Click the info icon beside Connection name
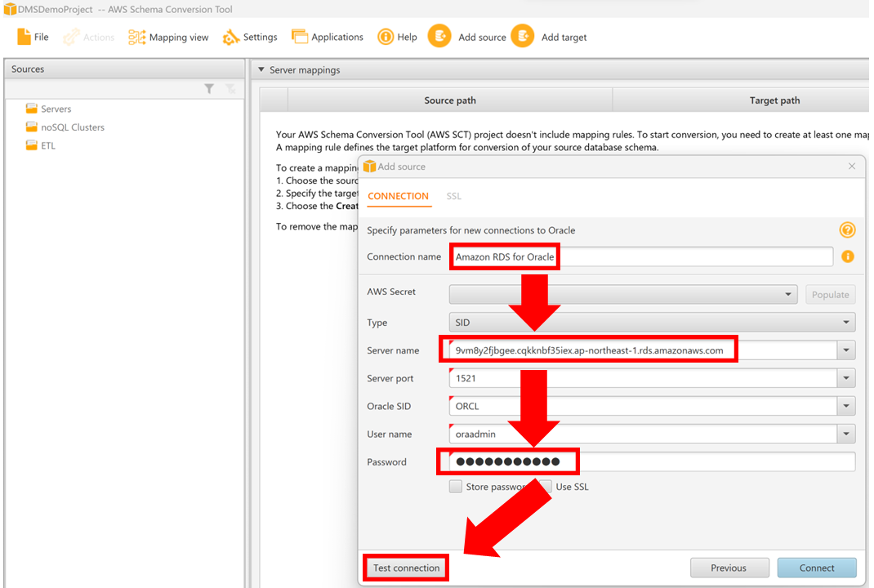The height and width of the screenshot is (588, 874). 847,256
